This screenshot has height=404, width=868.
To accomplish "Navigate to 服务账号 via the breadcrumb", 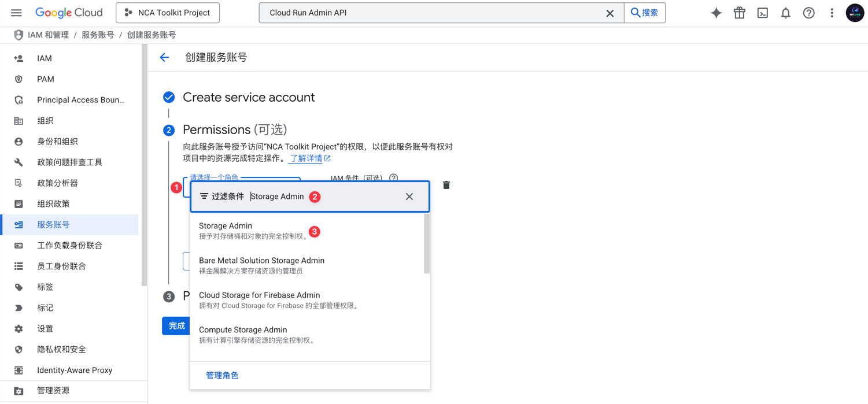I will [x=98, y=35].
